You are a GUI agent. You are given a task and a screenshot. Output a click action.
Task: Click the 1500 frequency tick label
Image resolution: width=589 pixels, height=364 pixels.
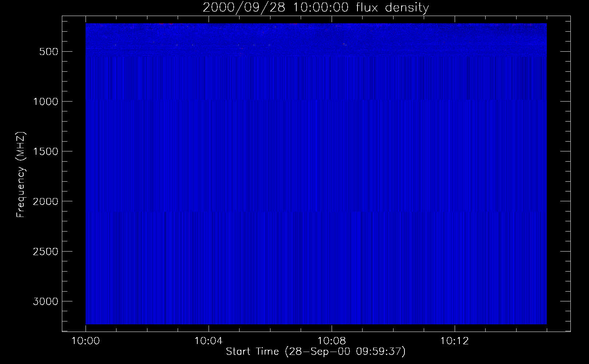(x=46, y=151)
